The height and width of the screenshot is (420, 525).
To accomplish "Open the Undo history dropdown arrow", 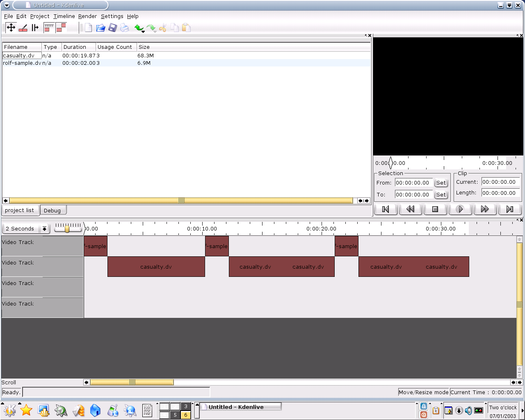I will point(143,32).
